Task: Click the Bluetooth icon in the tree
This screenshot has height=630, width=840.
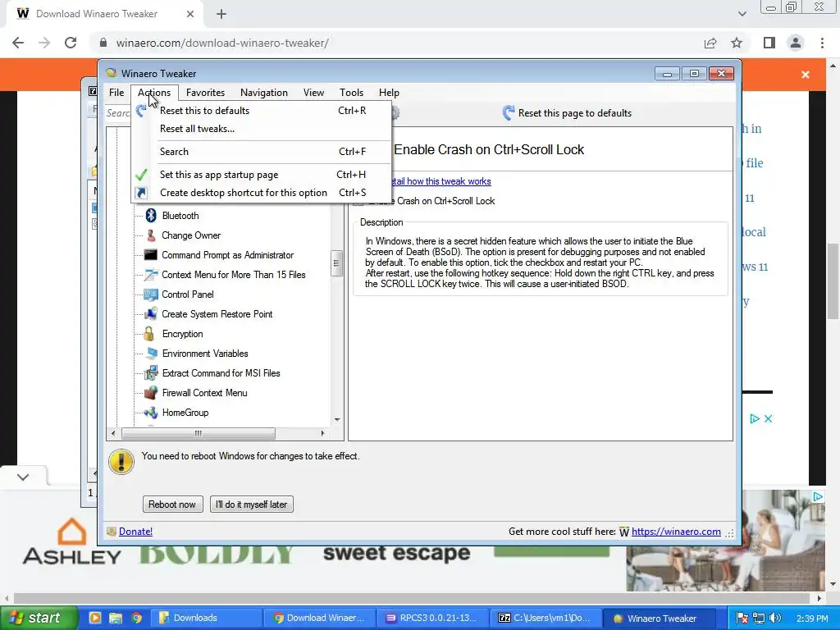Action: pyautogui.click(x=151, y=216)
